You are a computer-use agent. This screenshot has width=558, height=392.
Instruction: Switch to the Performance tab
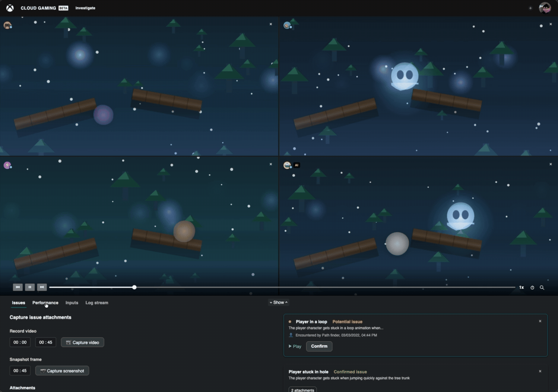click(x=45, y=303)
